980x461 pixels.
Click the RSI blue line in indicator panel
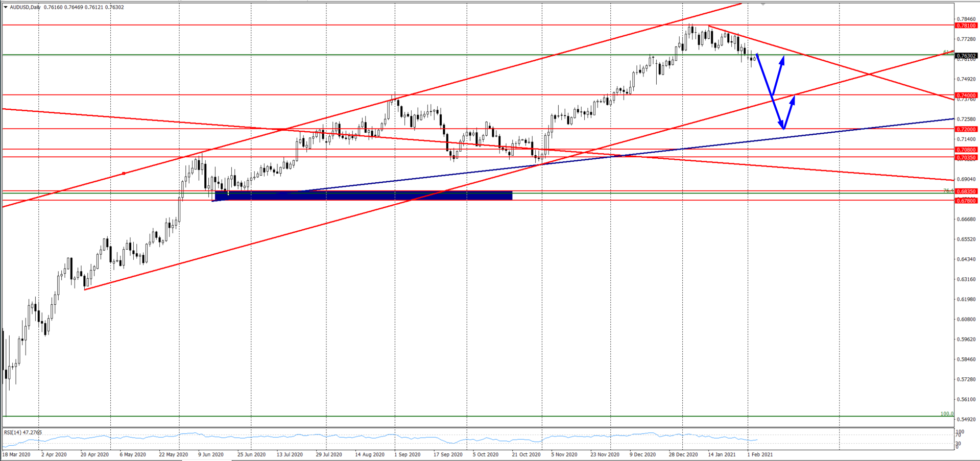(x=327, y=435)
